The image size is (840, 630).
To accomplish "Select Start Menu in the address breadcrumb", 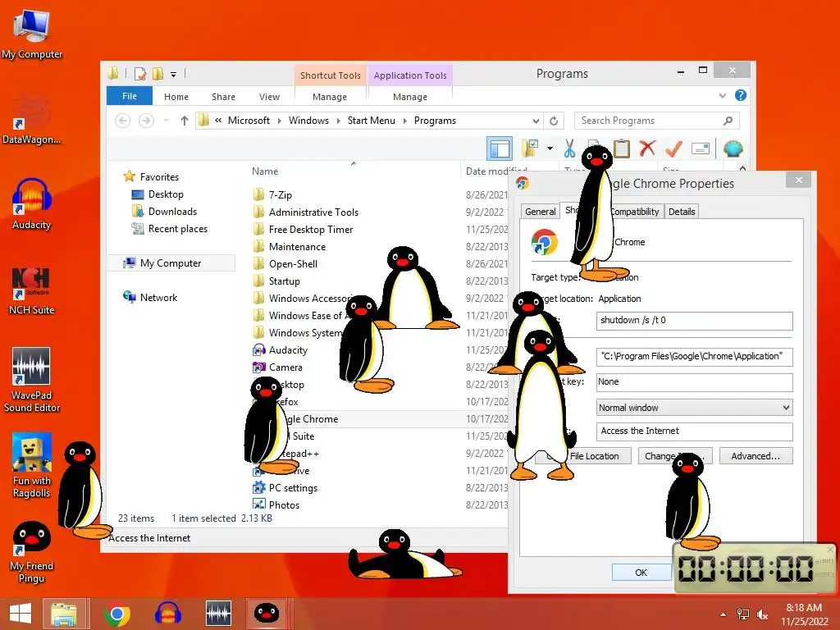I will click(x=372, y=121).
